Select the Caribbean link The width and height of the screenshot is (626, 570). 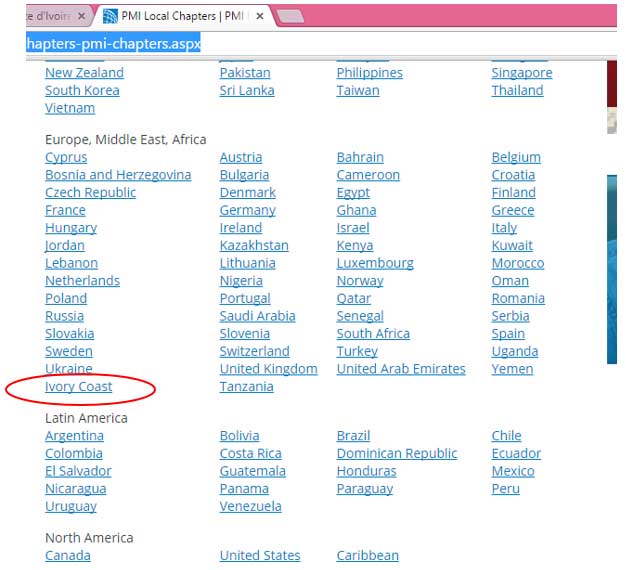pyautogui.click(x=367, y=556)
